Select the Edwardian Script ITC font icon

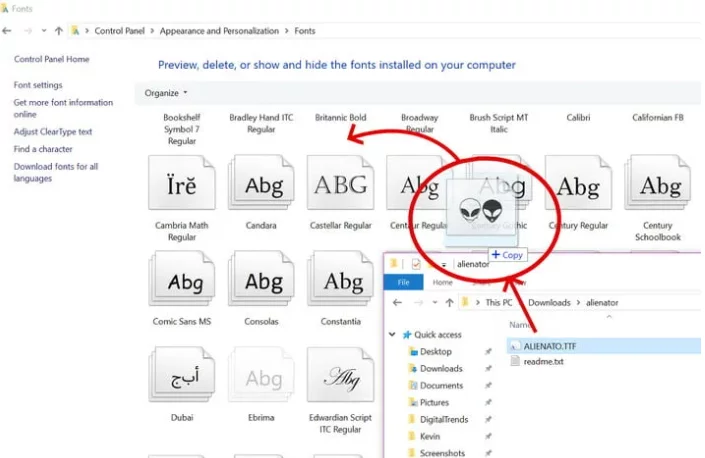coord(343,378)
